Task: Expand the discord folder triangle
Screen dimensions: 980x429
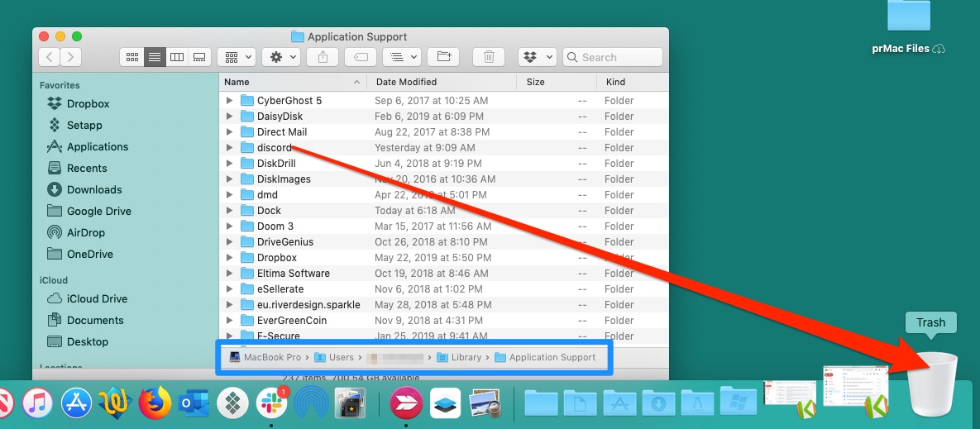Action: coord(229,148)
